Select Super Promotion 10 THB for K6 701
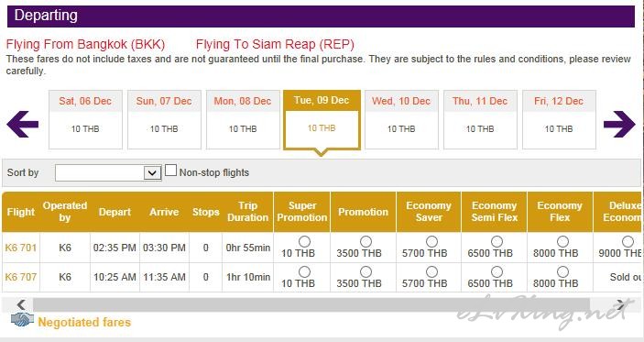Viewport: 644px width, 342px height. tap(304, 241)
